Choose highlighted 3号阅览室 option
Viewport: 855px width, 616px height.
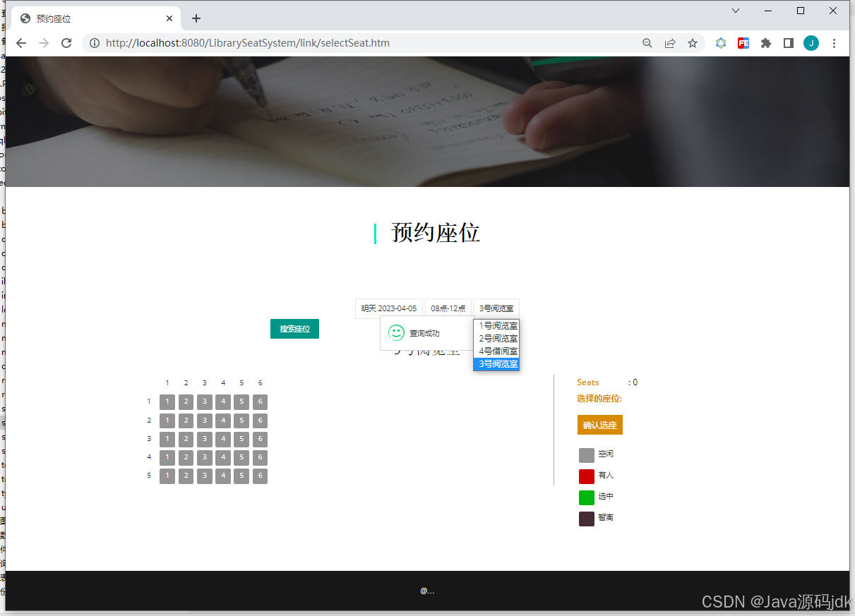(497, 364)
